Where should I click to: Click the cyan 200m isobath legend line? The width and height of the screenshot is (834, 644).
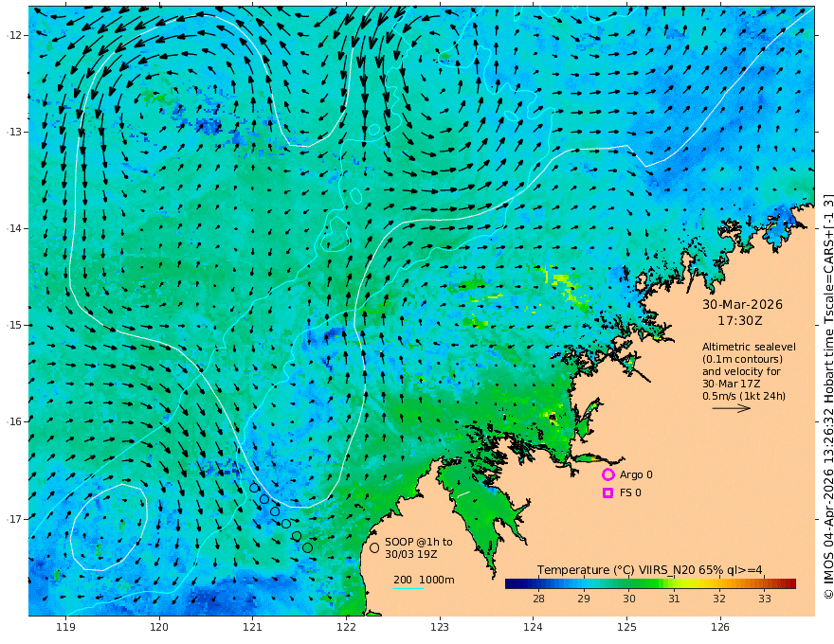point(408,589)
